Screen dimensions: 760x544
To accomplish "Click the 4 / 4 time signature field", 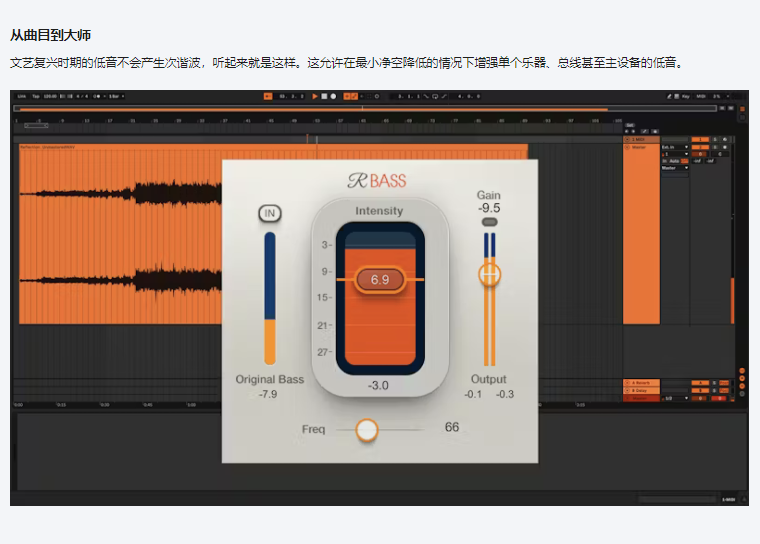I will pyautogui.click(x=82, y=96).
